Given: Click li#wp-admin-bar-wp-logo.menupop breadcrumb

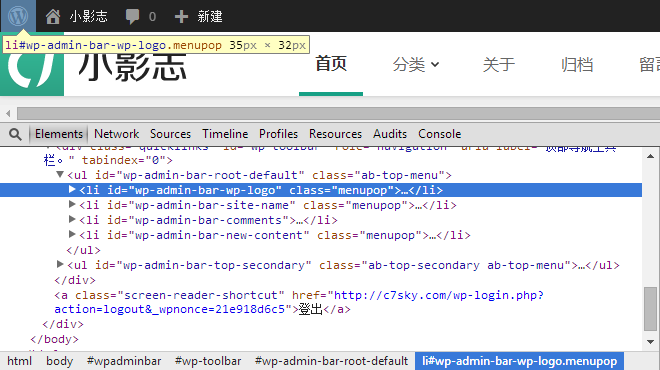Looking at the screenshot, I should (519, 361).
